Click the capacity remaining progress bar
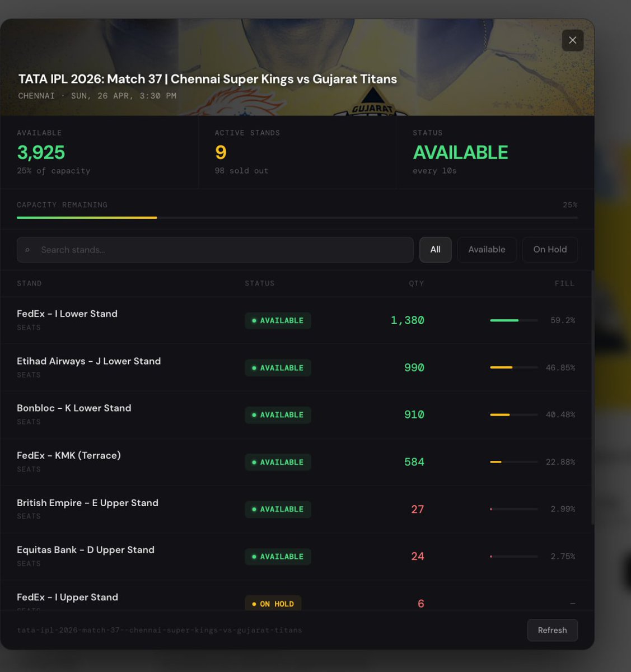The width and height of the screenshot is (631, 672). click(x=297, y=217)
